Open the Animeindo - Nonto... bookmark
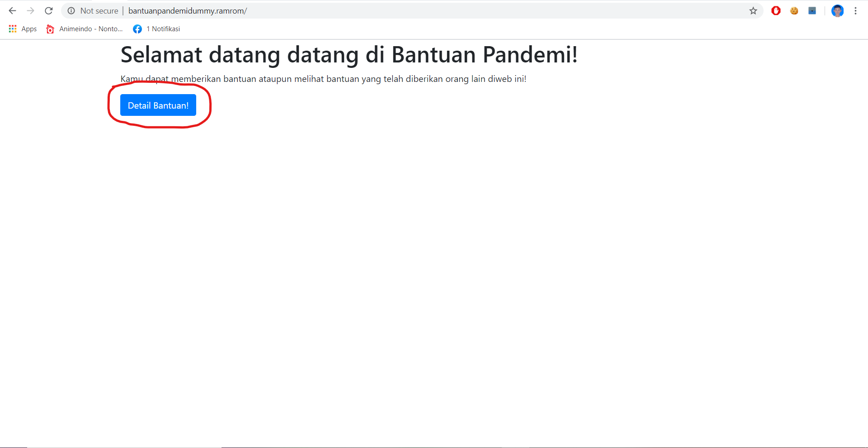 tap(84, 29)
